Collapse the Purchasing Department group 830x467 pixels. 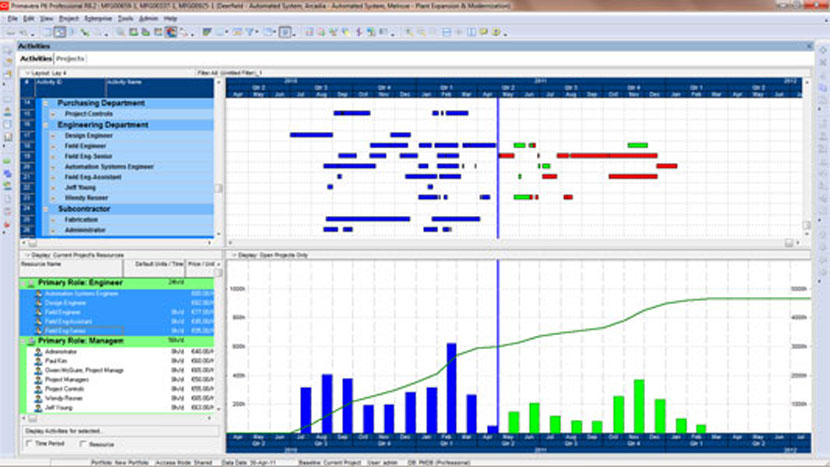pos(48,103)
